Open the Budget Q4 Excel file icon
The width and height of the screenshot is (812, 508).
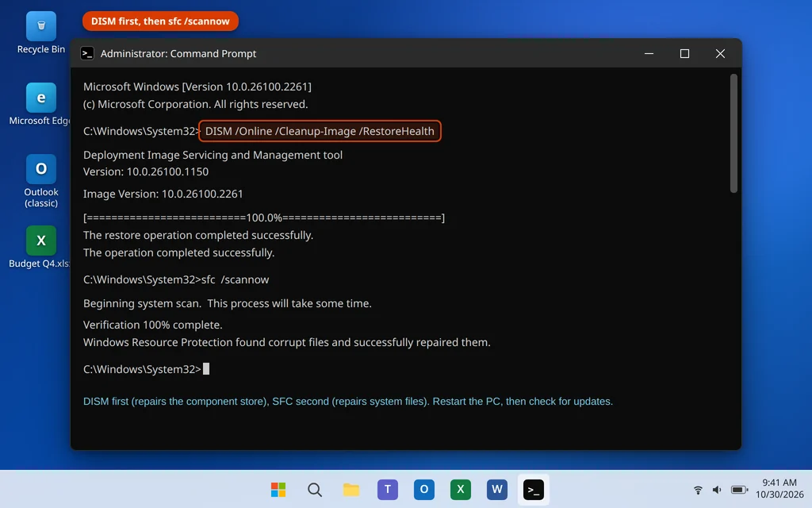point(41,248)
